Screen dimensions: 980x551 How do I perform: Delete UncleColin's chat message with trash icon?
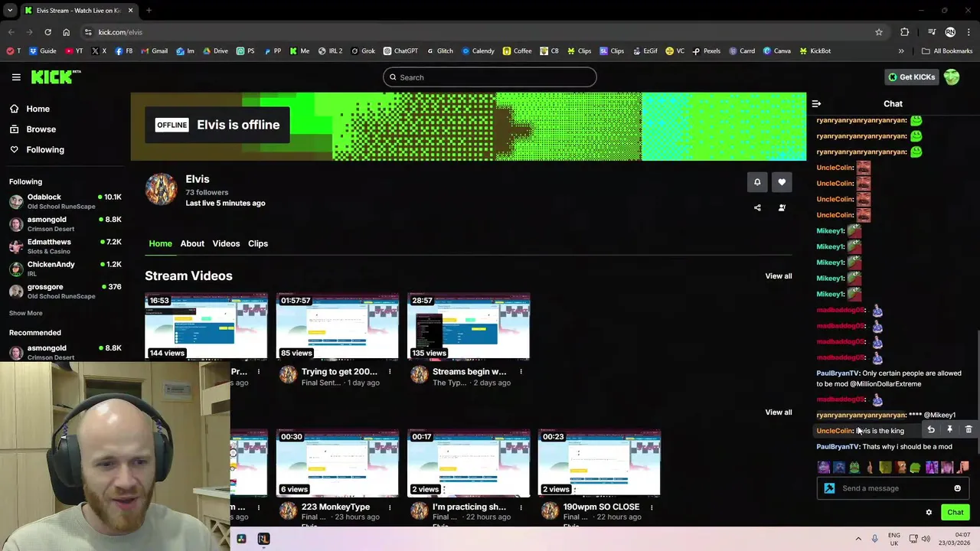point(969,430)
